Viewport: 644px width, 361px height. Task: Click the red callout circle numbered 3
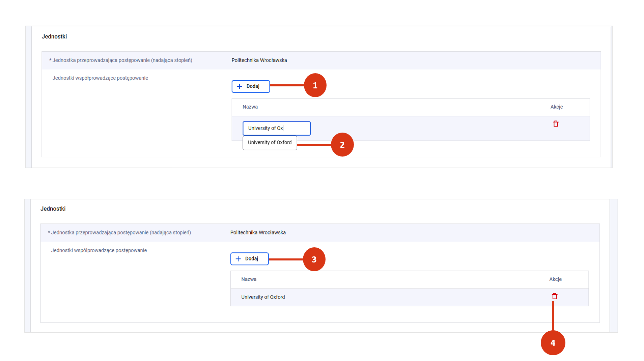314,259
